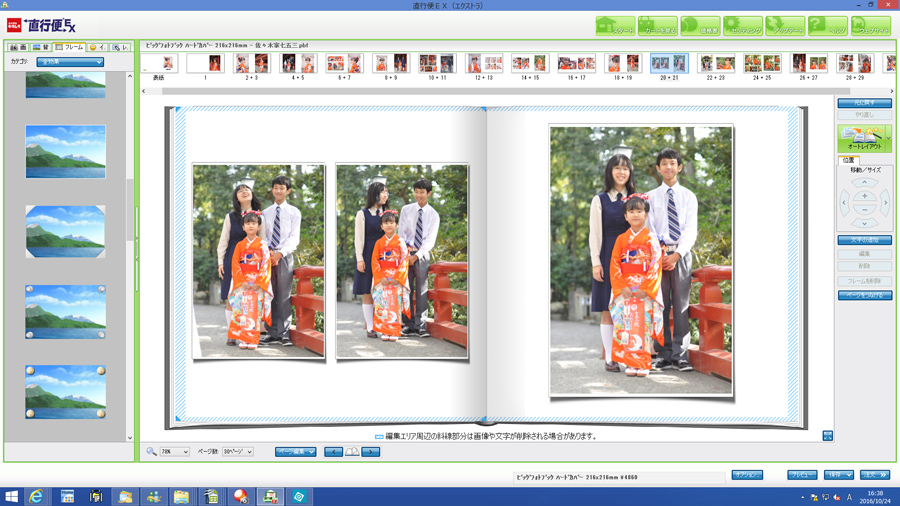This screenshot has height=506, width=900.
Task: Click the オートレイアウト auto layout button
Action: click(x=864, y=138)
